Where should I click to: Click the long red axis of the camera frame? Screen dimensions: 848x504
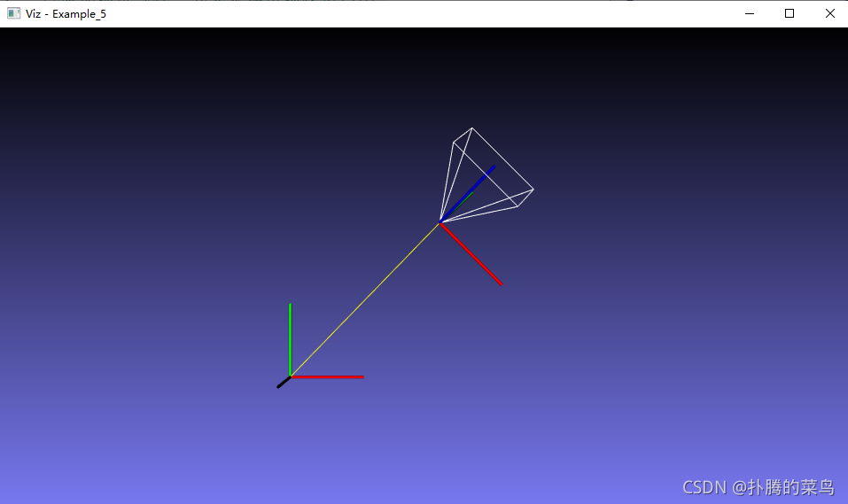pos(471,253)
